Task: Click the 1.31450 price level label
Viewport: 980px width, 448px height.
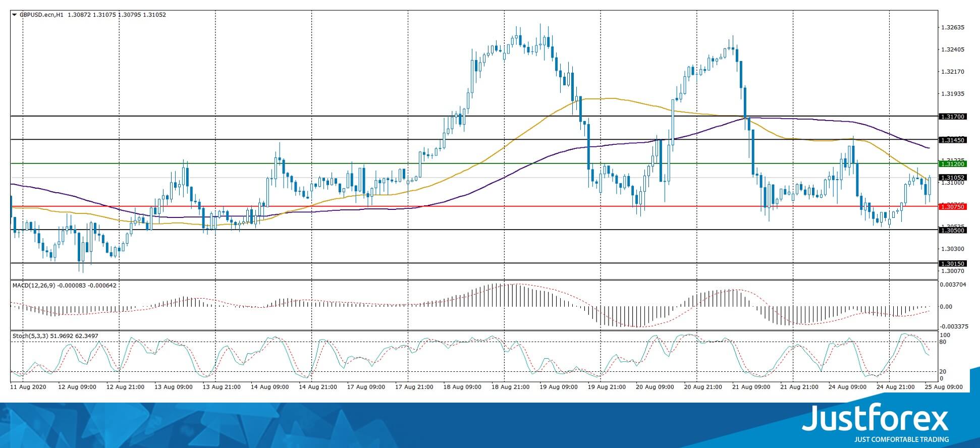Action: [x=952, y=140]
